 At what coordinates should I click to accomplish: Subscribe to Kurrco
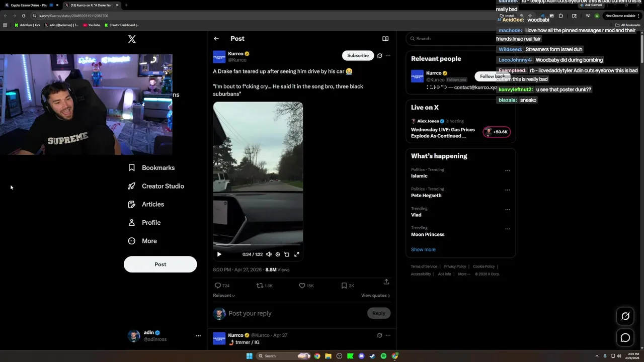click(358, 55)
